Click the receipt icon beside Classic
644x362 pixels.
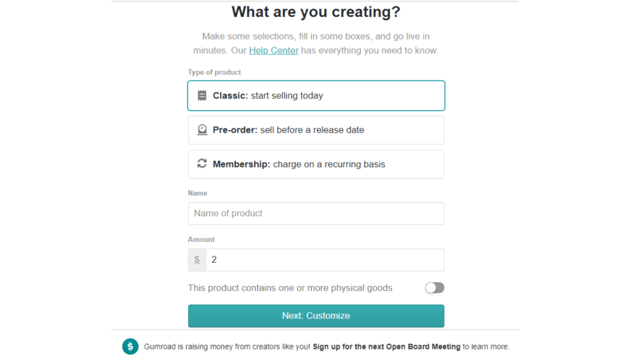click(x=202, y=96)
